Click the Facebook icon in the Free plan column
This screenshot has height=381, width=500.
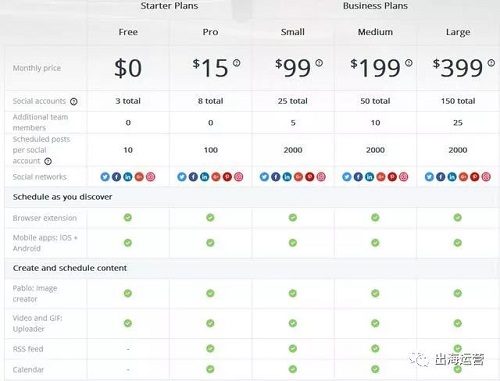click(x=116, y=177)
